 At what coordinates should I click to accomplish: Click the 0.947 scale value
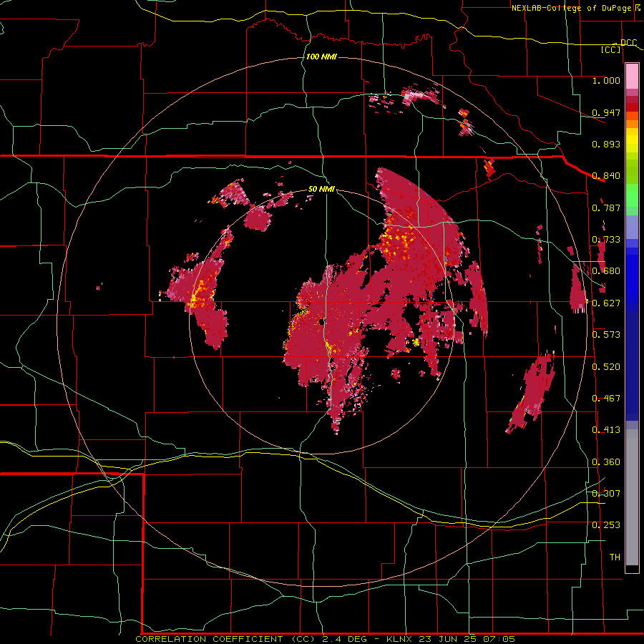tap(606, 112)
